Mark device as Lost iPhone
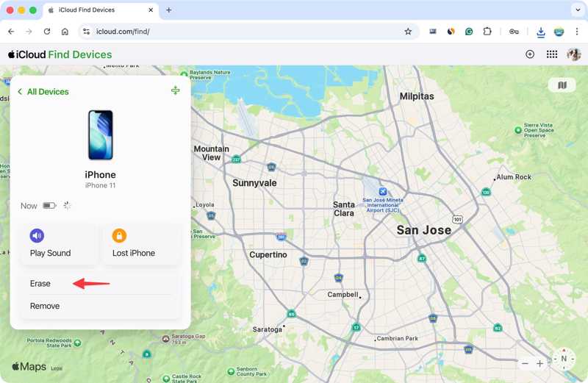This screenshot has height=383, width=588. (x=142, y=244)
